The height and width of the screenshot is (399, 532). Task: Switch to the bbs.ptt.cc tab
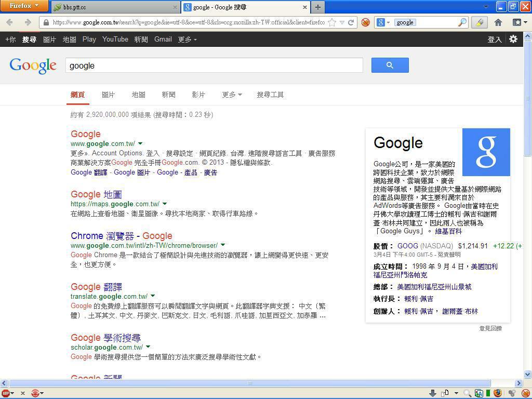click(114, 7)
